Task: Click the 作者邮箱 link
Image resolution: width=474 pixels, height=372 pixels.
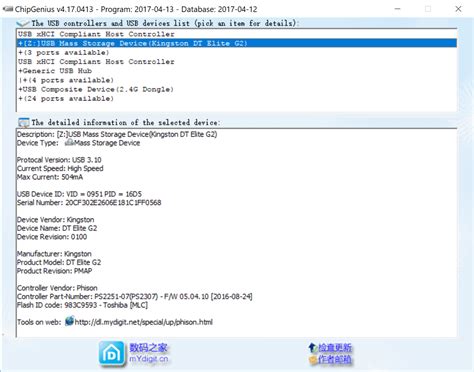Action: pyautogui.click(x=335, y=359)
